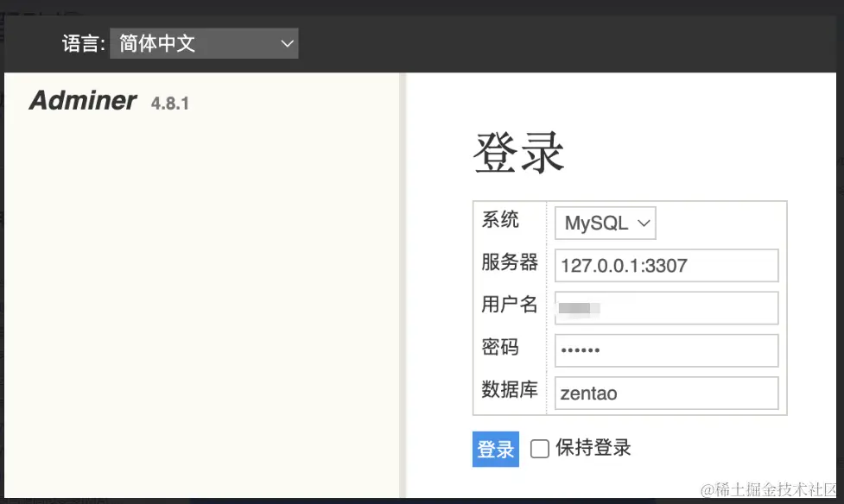Click the 系统 label
Viewport: 844px width, 504px height.
tap(500, 219)
